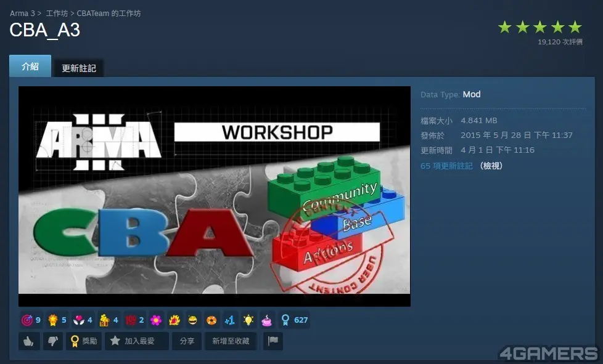Click the blue ribbon 627 awards total

(x=294, y=320)
